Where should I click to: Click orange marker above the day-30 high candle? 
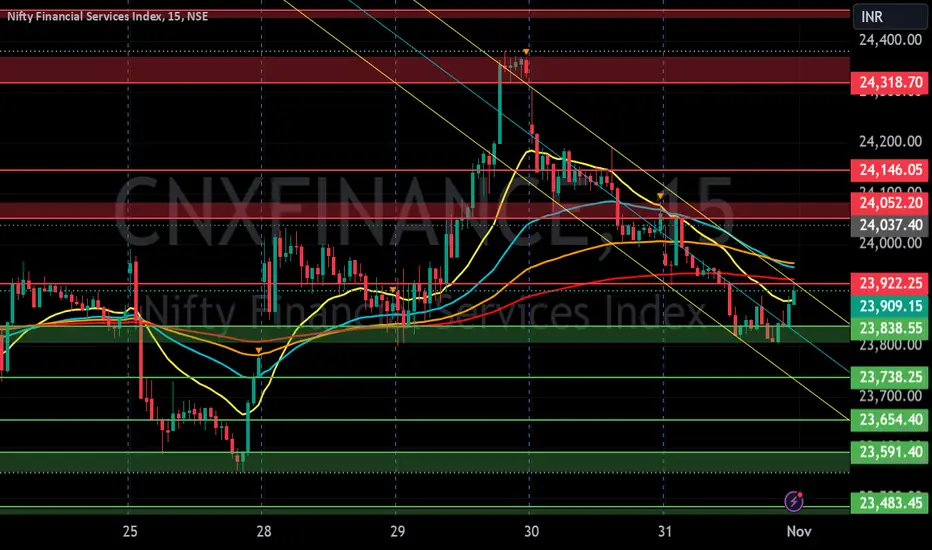pyautogui.click(x=526, y=52)
